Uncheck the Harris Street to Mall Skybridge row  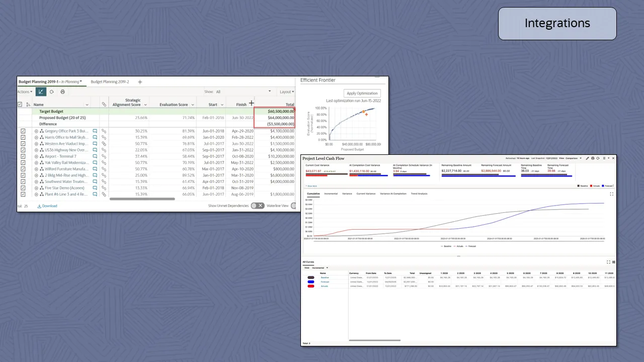(x=23, y=137)
